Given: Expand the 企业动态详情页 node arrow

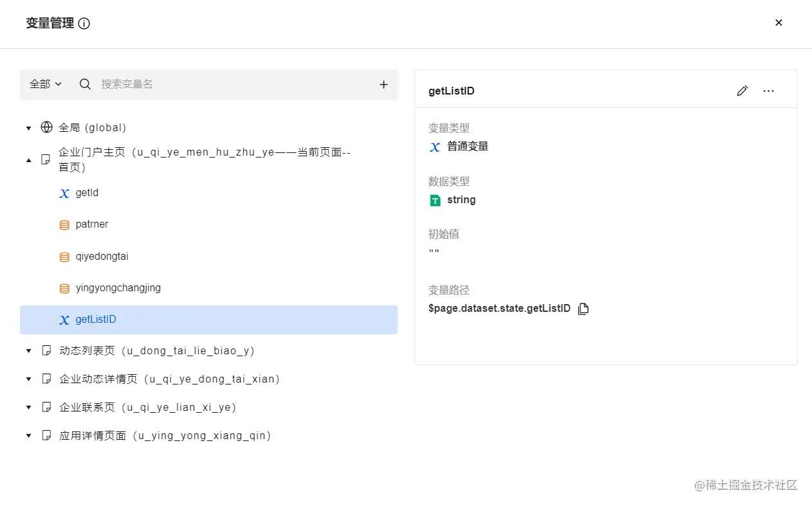Looking at the screenshot, I should [28, 379].
